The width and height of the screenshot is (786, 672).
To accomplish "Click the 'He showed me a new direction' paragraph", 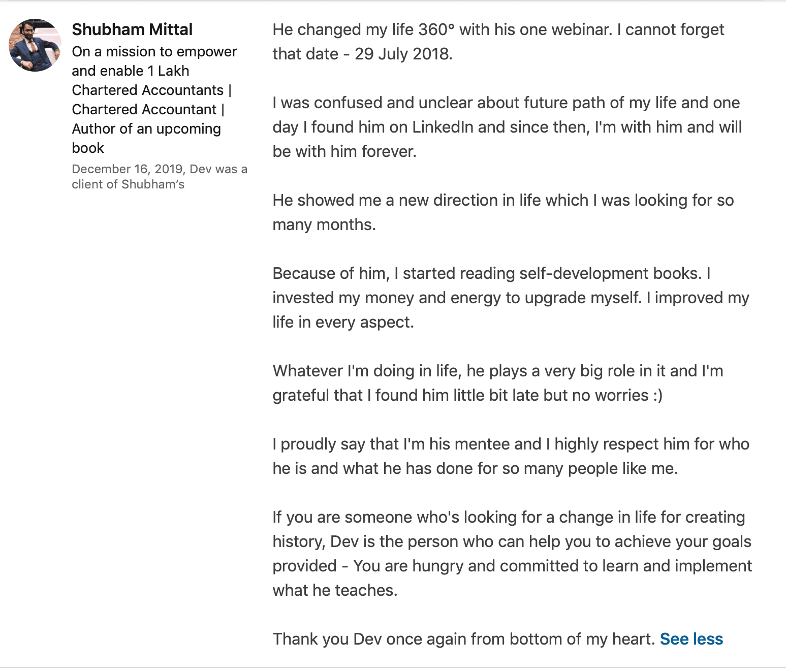I will click(503, 212).
